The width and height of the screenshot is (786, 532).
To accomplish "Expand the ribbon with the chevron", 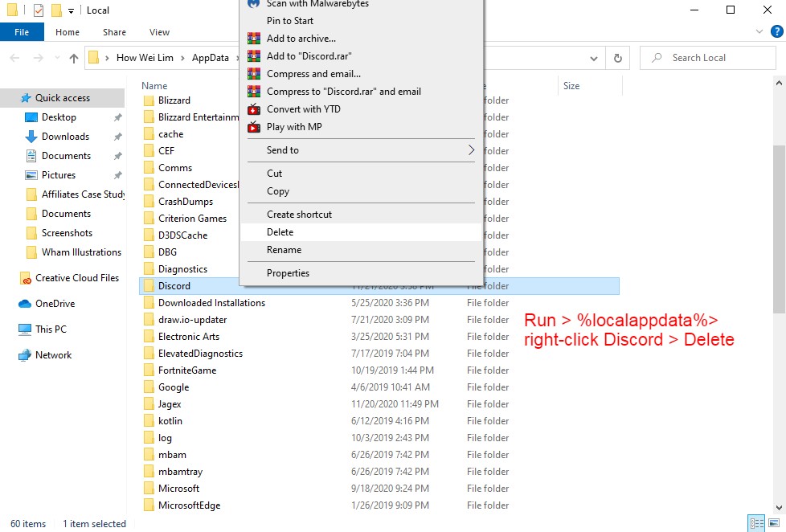I will coord(759,31).
